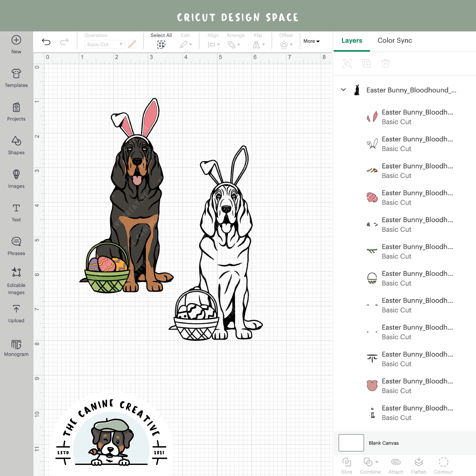Open the Basic Cut color swatch
Image resolution: width=476 pixels, height=476 pixels.
pyautogui.click(x=132, y=44)
